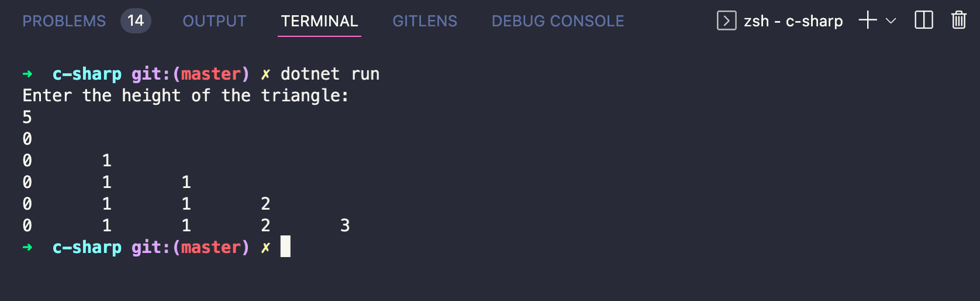Switch to the OUTPUT tab
Viewport: 980px width, 301px height.
click(x=215, y=21)
